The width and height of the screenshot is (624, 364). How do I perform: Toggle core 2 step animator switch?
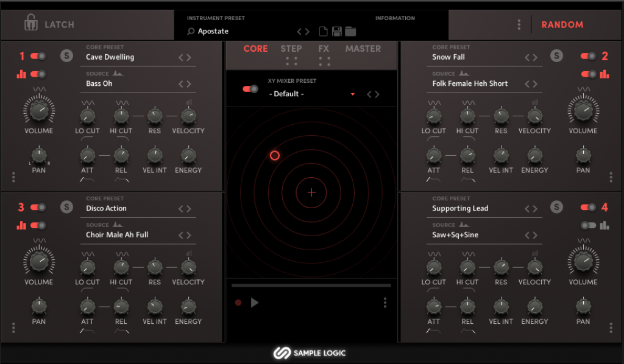[x=588, y=74]
